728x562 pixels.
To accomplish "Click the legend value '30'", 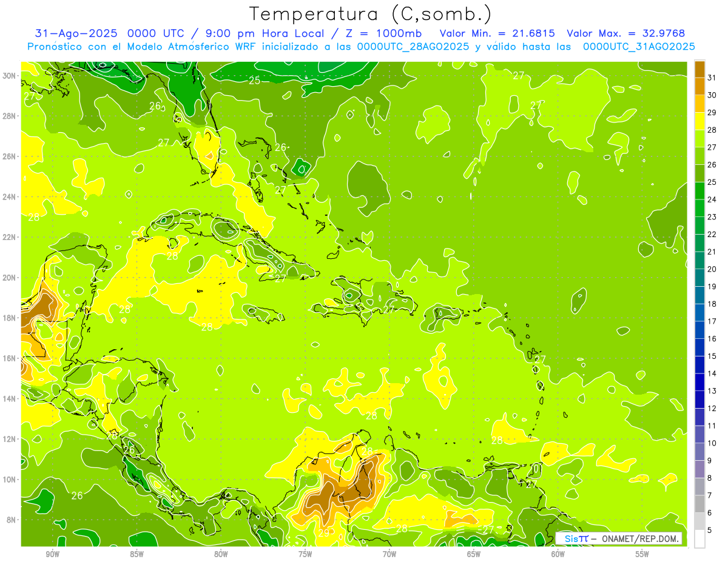I will click(712, 95).
